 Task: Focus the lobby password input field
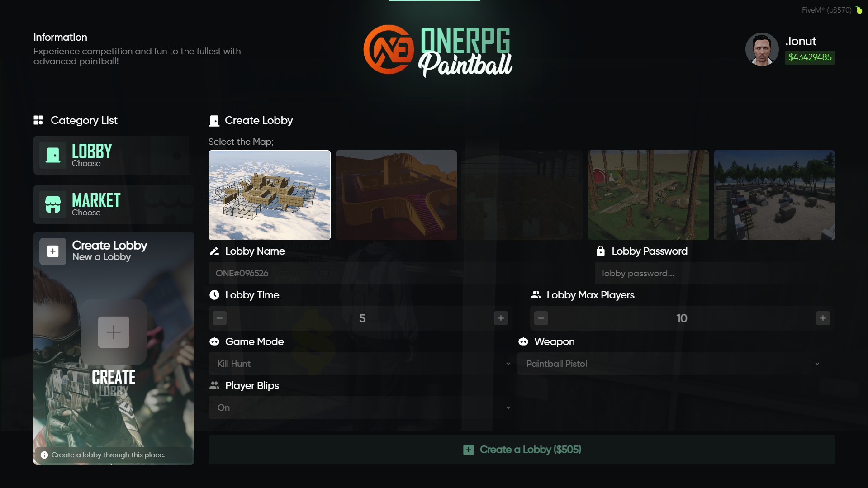click(x=715, y=273)
